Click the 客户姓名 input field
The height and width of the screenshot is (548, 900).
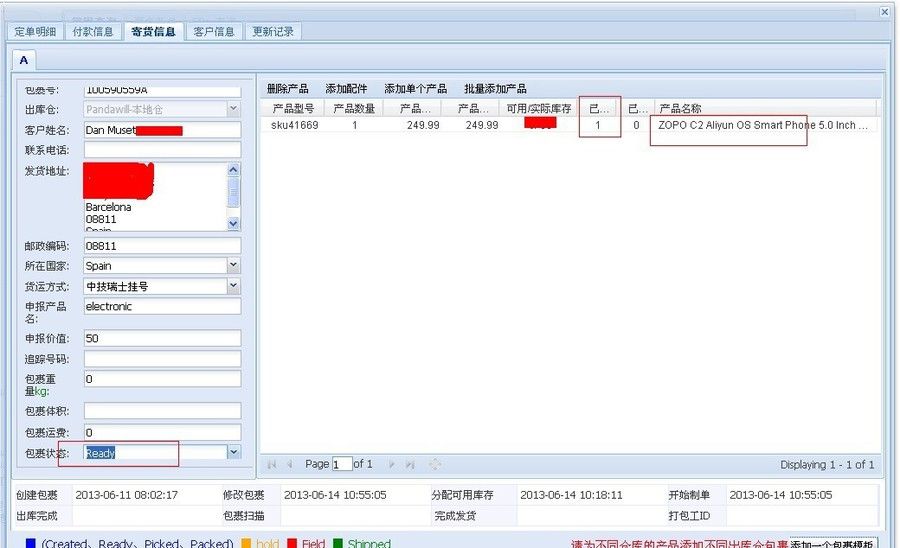(162, 130)
